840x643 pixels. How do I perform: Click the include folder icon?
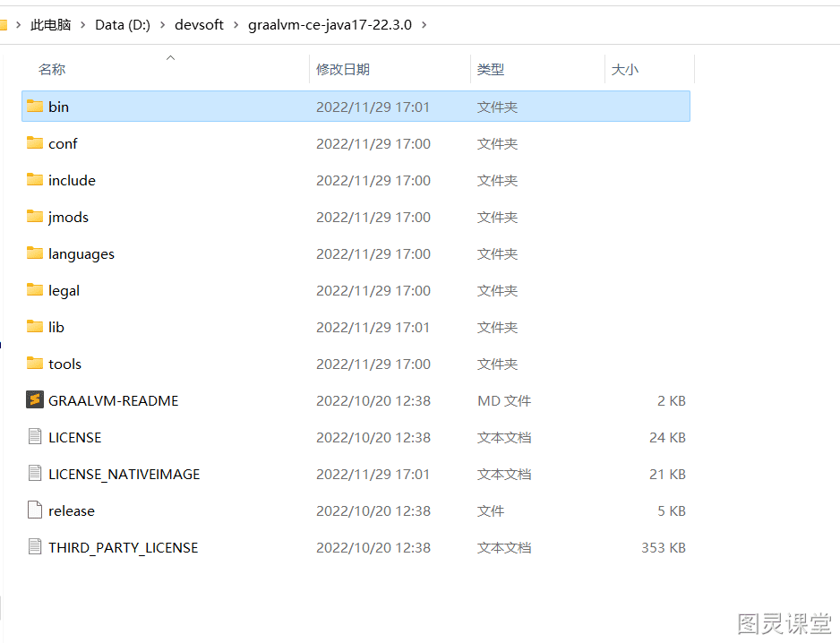[35, 179]
